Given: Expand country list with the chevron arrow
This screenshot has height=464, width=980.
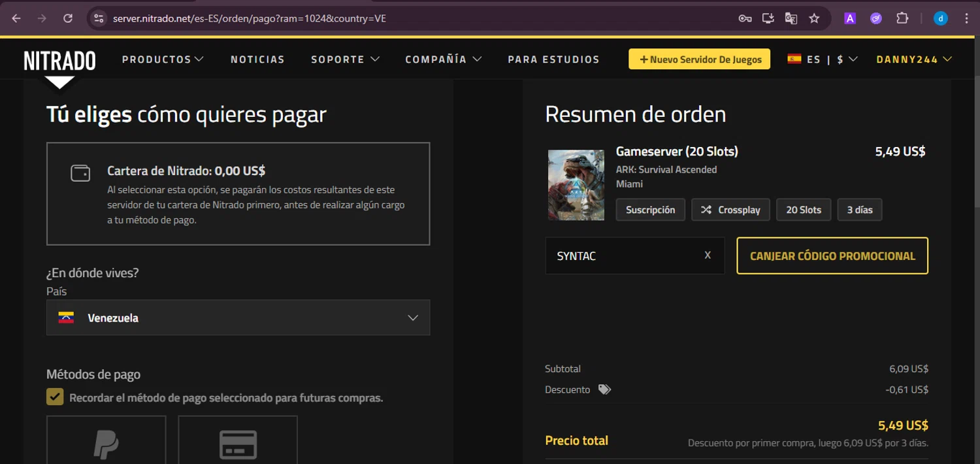Looking at the screenshot, I should click(413, 318).
